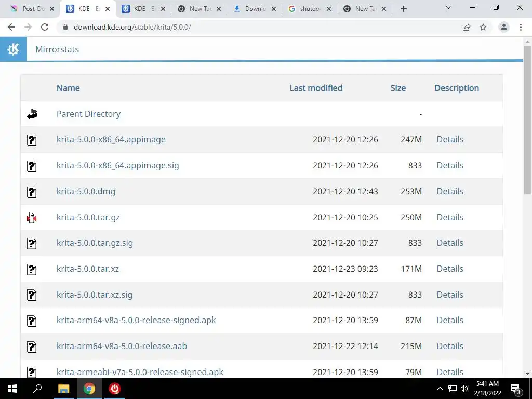This screenshot has height=399, width=532.
Task: Open the network status tray icon
Action: [x=453, y=389]
